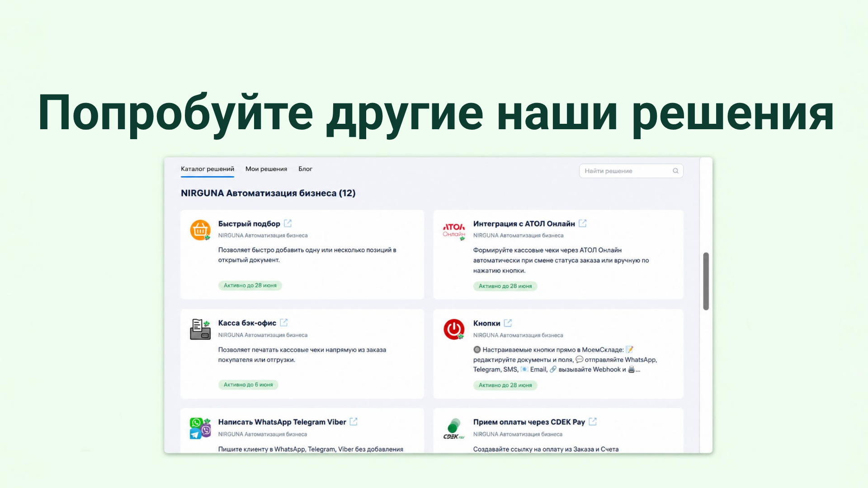Click the red power Кнопки icon
The image size is (868, 488).
point(454,329)
